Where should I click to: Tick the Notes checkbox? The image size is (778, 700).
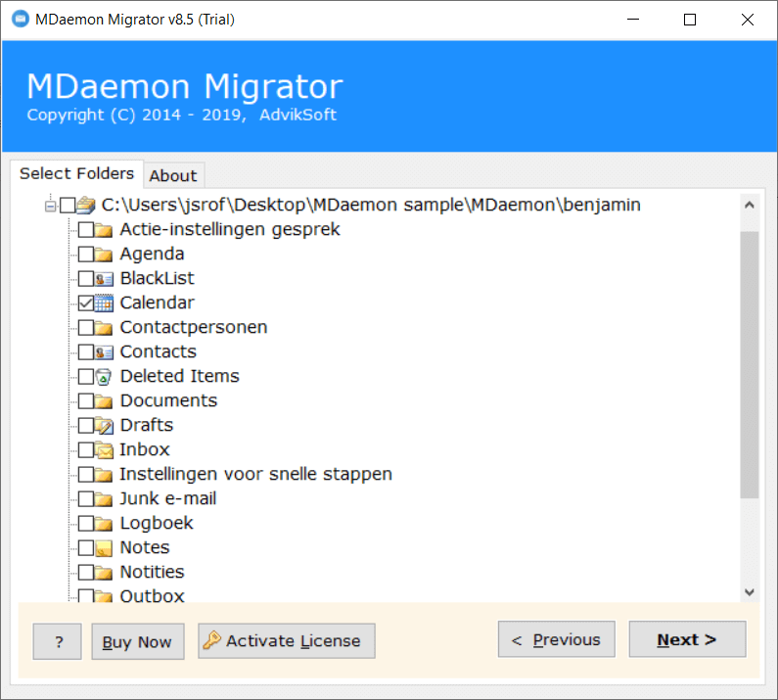click(86, 547)
